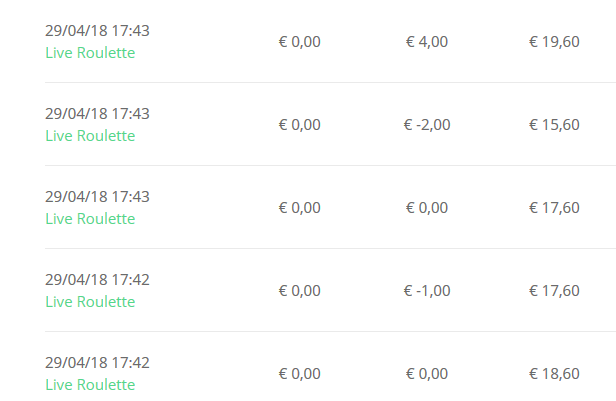Open Live Roulette link in the € 15,60 row
The height and width of the screenshot is (401, 616).
point(90,135)
